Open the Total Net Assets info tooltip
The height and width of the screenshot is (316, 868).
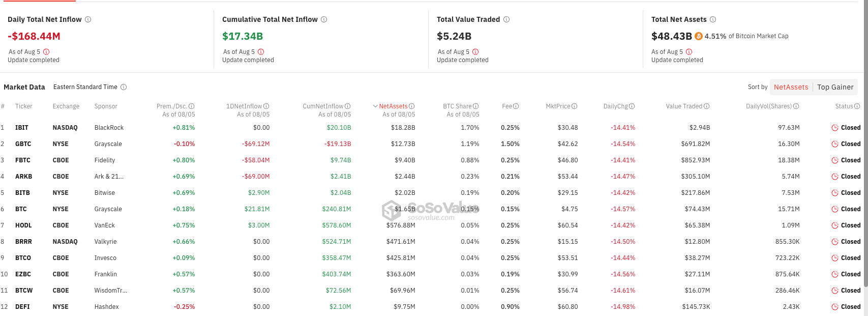coord(713,19)
